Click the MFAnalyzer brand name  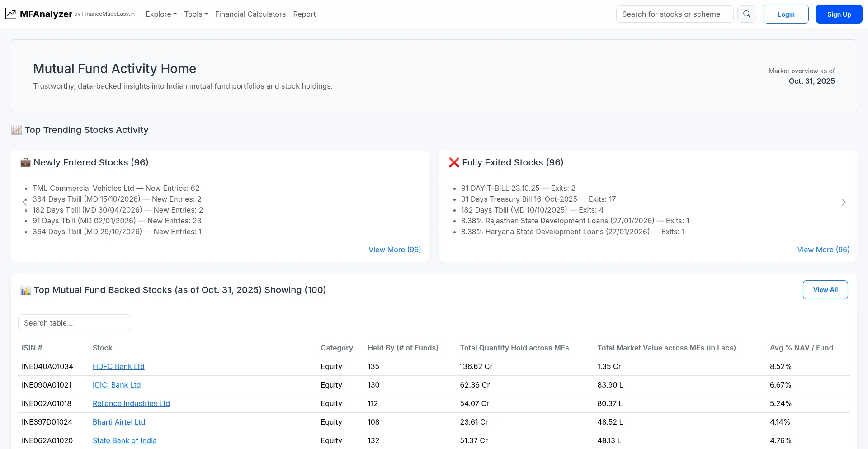46,14
